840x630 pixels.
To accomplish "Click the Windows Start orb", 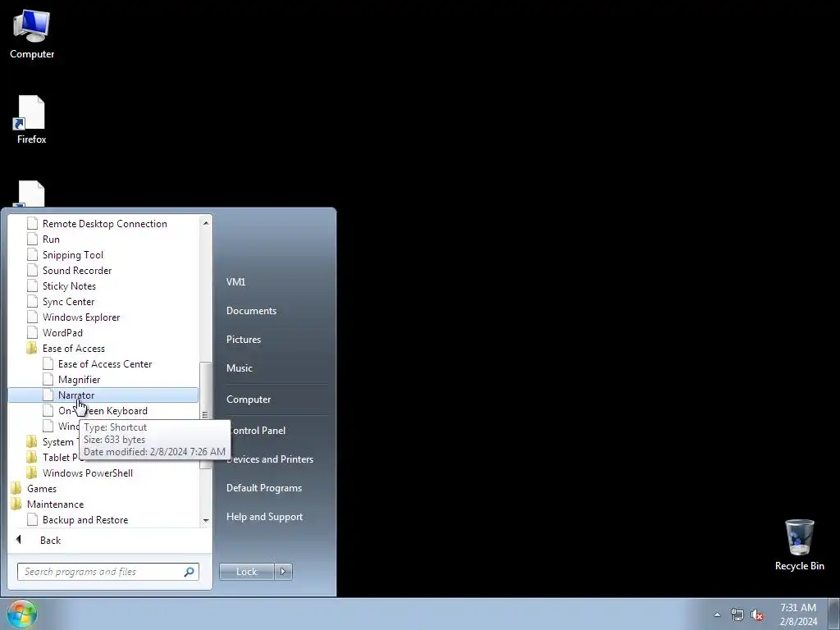I will point(21,614).
